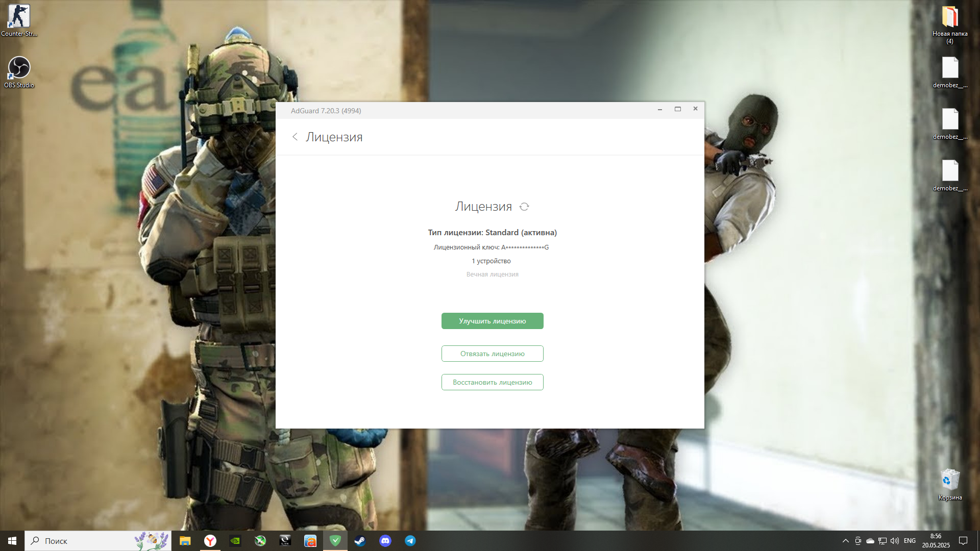
Task: Click the Улучшить лицензию button
Action: pyautogui.click(x=492, y=321)
